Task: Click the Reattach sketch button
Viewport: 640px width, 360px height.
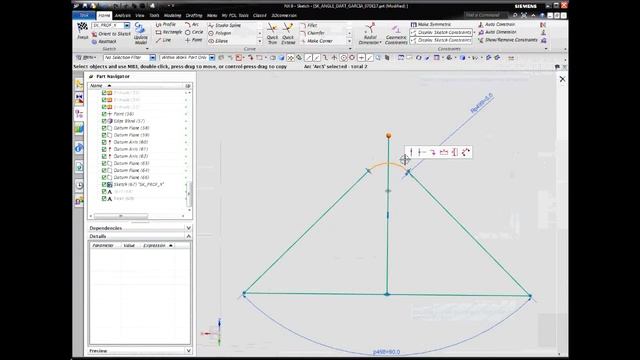Action: click(104, 42)
